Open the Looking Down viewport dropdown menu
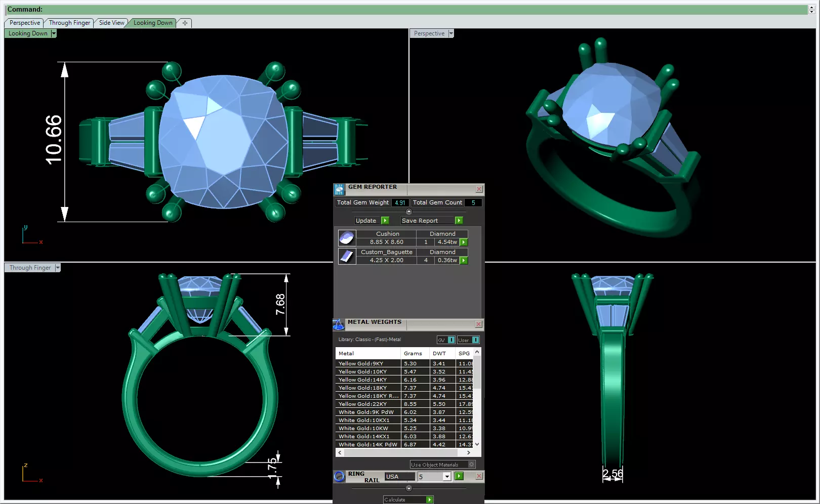 click(x=54, y=33)
